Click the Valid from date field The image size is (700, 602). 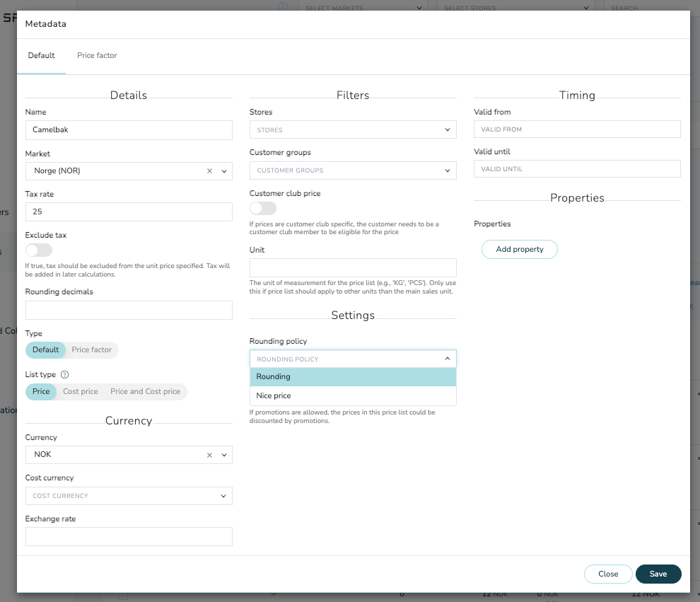(x=576, y=129)
